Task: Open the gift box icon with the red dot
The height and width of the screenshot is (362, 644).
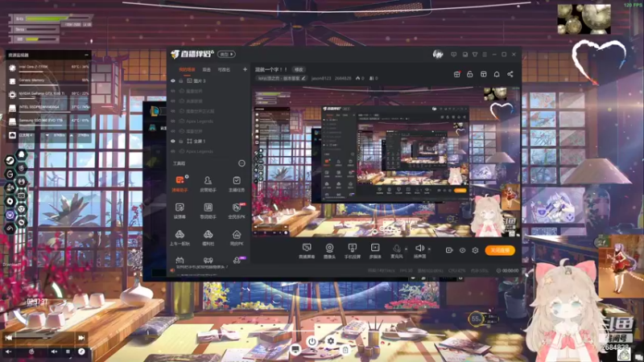Action: (x=456, y=74)
